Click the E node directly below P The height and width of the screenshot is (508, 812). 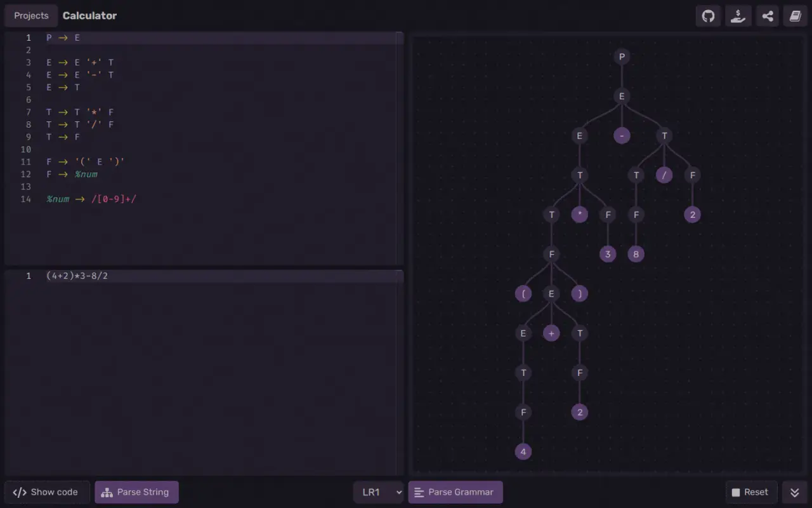pyautogui.click(x=622, y=97)
